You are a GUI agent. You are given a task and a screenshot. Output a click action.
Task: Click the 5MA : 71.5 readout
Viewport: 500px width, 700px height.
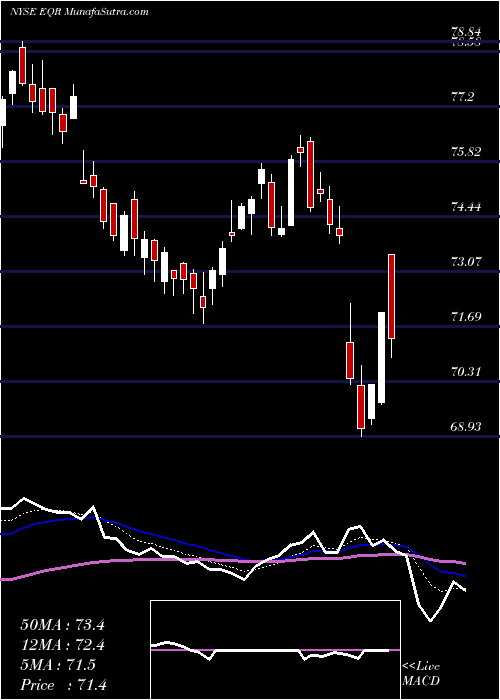(x=58, y=665)
